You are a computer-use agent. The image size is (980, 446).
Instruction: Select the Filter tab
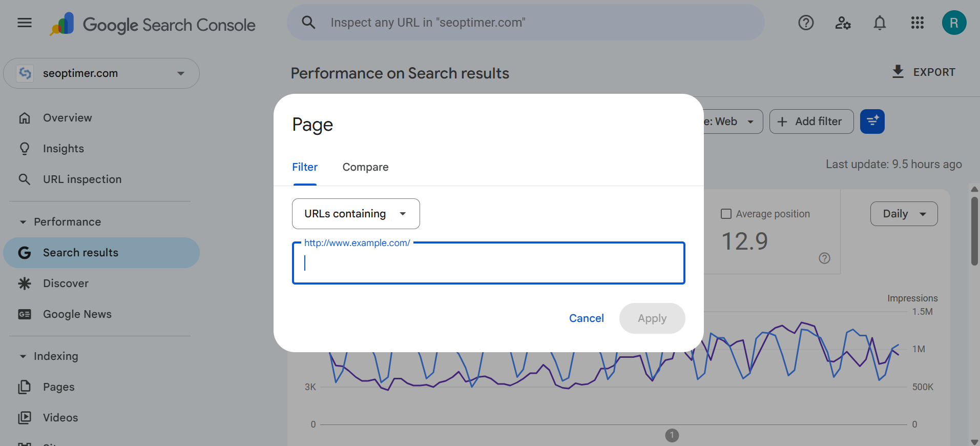[305, 167]
